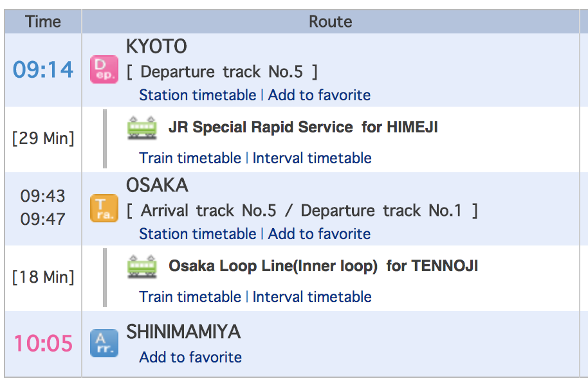The height and width of the screenshot is (383, 588).
Task: Click the blue Arr. arrival icon
Action: 104,343
